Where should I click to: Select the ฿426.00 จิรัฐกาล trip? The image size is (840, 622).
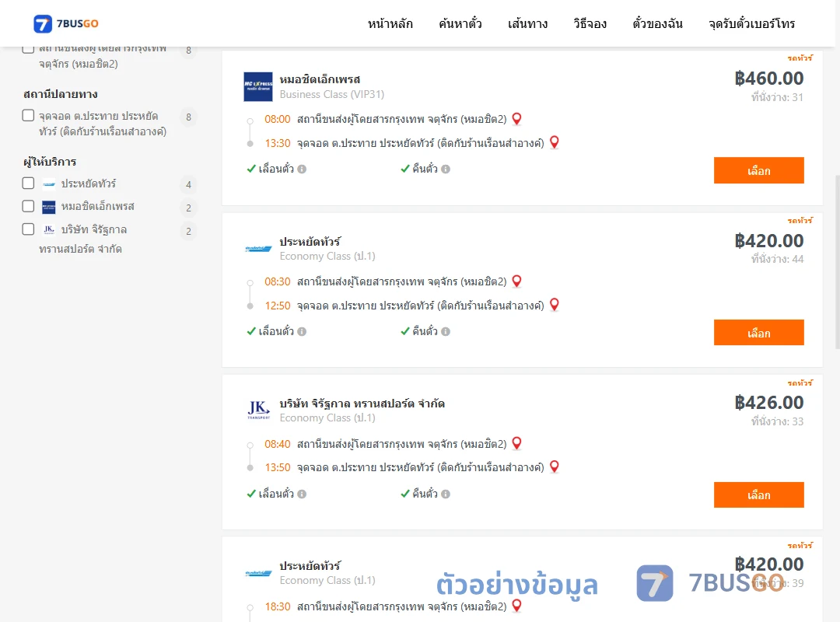(x=758, y=495)
